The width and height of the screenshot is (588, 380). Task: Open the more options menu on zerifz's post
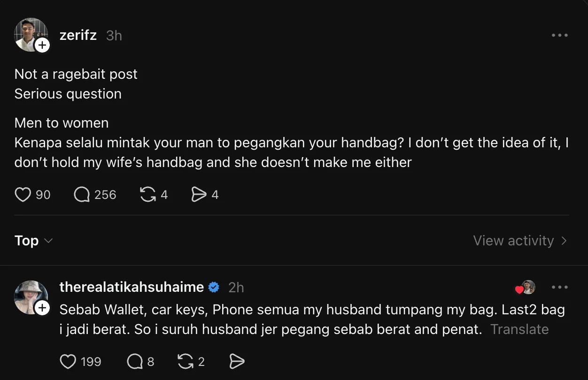pyautogui.click(x=559, y=35)
